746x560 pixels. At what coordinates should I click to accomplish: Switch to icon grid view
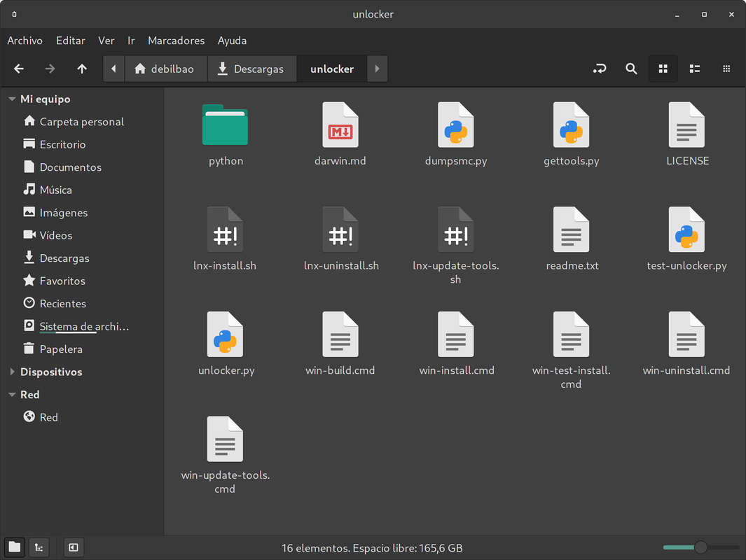point(663,69)
